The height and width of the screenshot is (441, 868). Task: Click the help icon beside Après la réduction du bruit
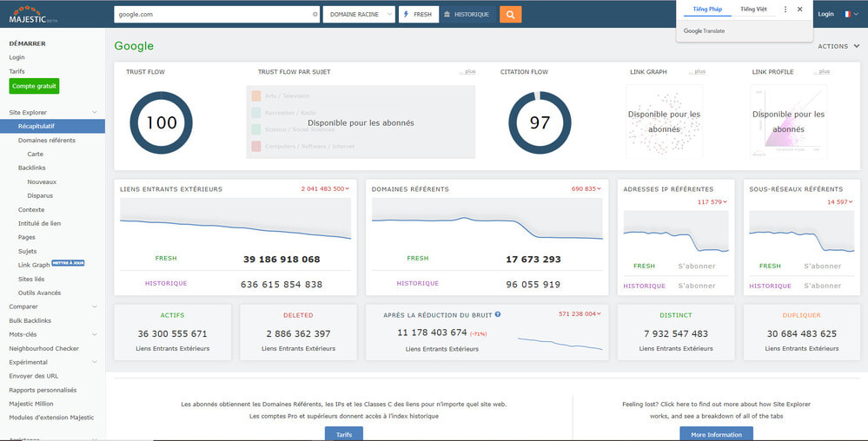click(498, 315)
